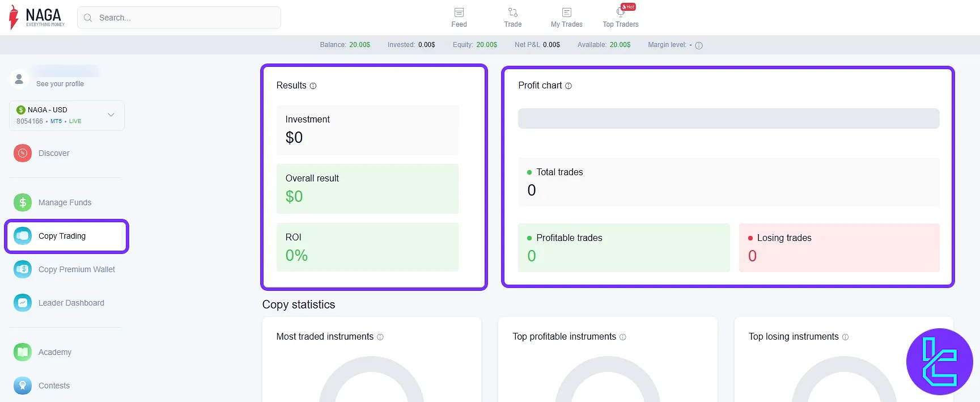The width and height of the screenshot is (980, 402).
Task: Click the Losing trades card
Action: 839,248
